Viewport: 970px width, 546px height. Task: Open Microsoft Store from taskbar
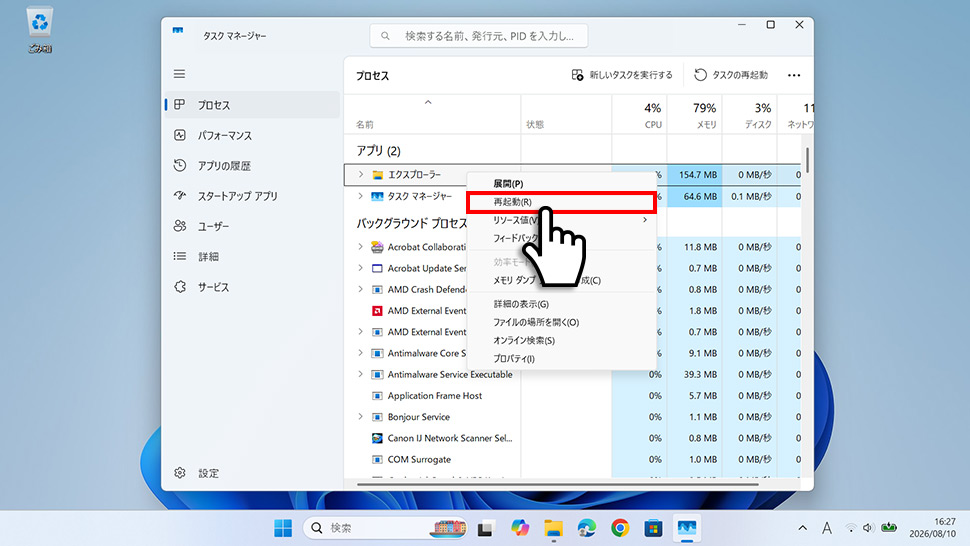click(653, 528)
